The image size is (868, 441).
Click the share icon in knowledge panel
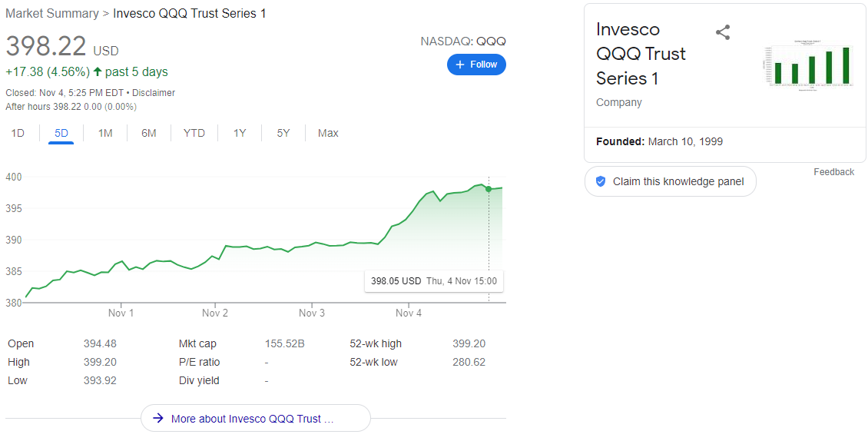[722, 32]
